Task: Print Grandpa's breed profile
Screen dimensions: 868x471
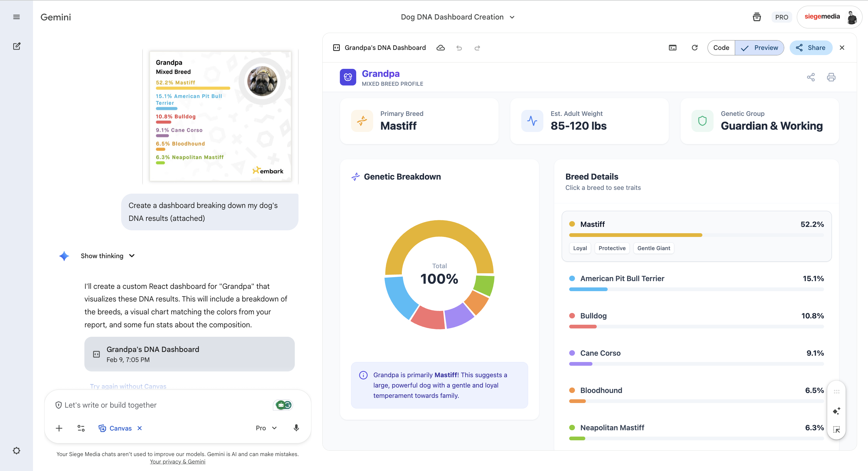Action: (831, 77)
